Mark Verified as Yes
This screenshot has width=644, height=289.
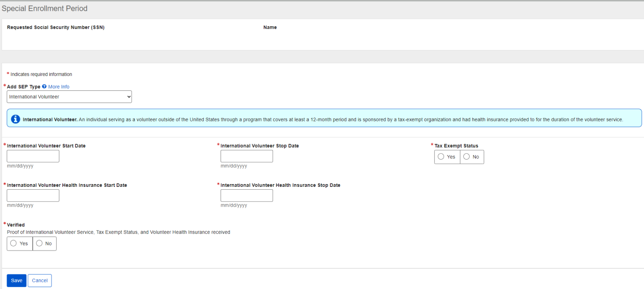[20, 244]
